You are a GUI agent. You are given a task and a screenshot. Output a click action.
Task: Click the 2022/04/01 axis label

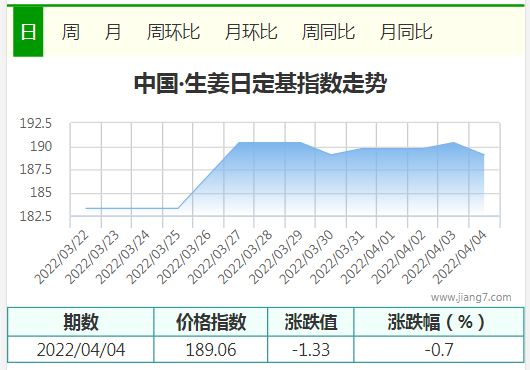tap(368, 257)
